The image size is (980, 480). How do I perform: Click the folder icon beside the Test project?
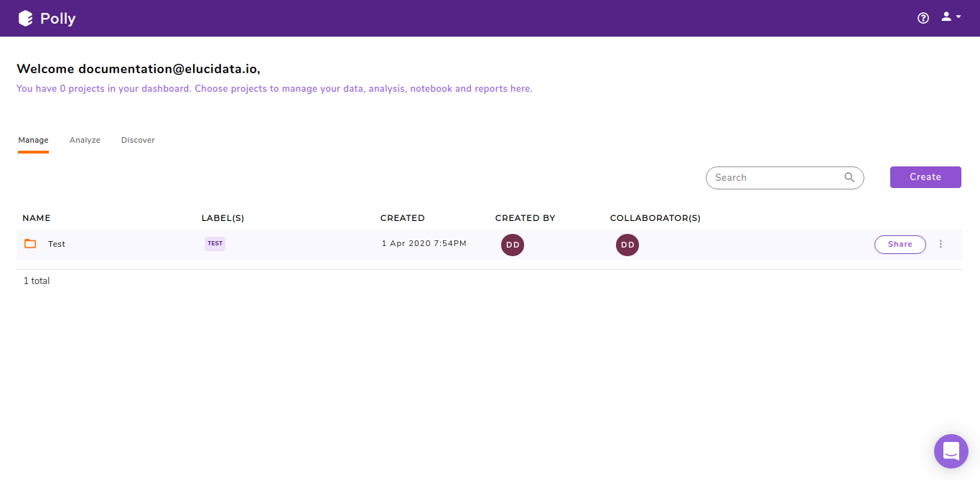pyautogui.click(x=29, y=243)
